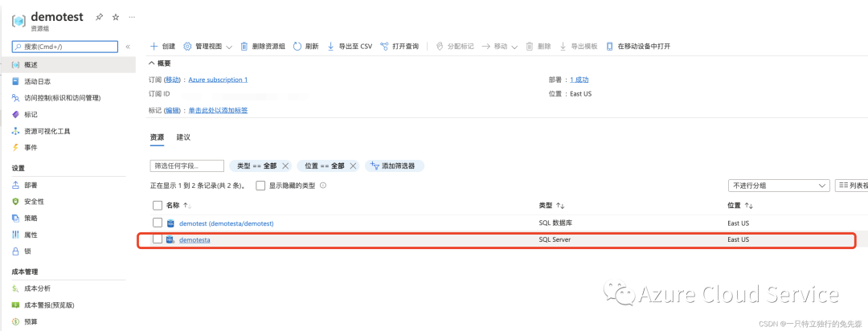Open the 列表视图 selector

[851, 186]
